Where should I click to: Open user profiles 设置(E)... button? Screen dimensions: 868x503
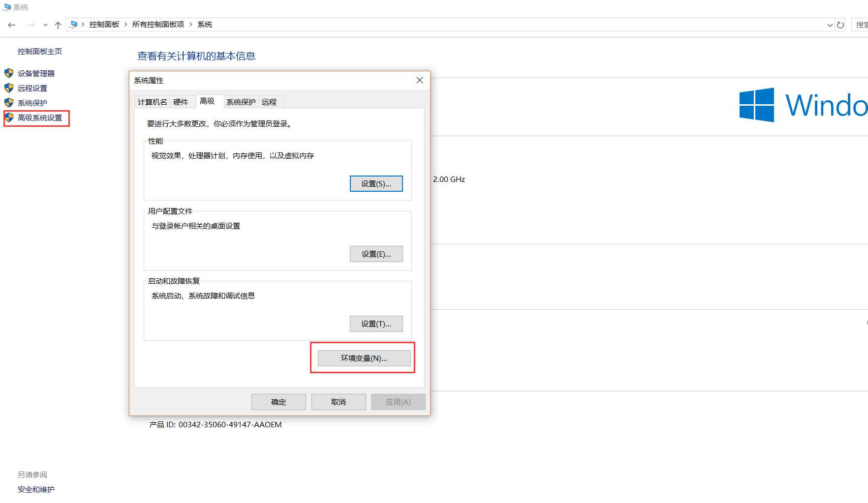click(376, 254)
